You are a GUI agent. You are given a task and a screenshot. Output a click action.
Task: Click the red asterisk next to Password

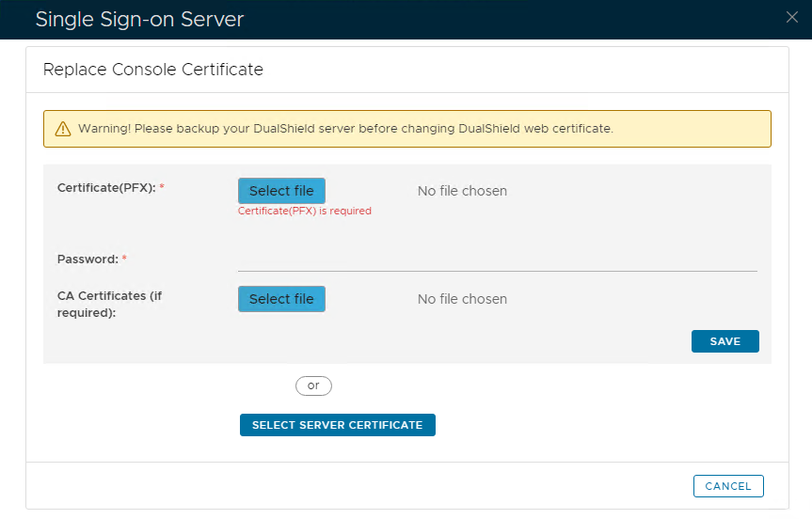[x=124, y=259]
